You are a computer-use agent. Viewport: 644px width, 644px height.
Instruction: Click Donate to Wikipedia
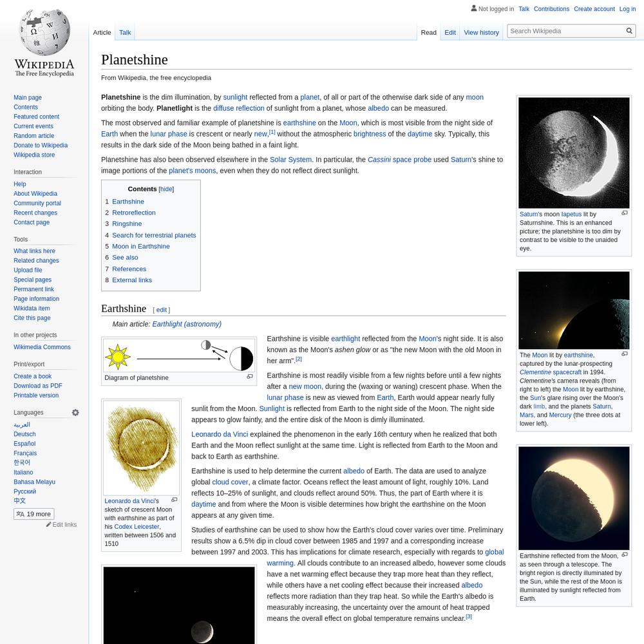pyautogui.click(x=40, y=145)
